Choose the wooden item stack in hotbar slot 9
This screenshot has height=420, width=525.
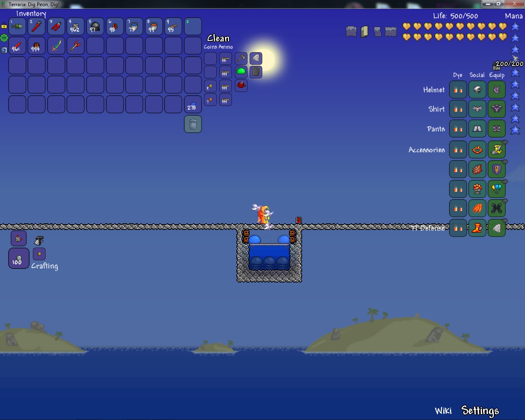tap(173, 26)
